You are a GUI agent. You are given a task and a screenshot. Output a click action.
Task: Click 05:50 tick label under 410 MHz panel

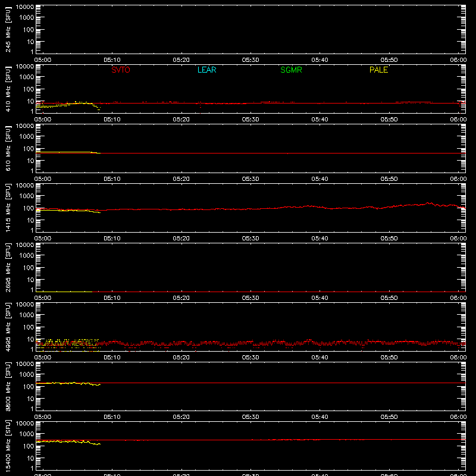(389, 120)
